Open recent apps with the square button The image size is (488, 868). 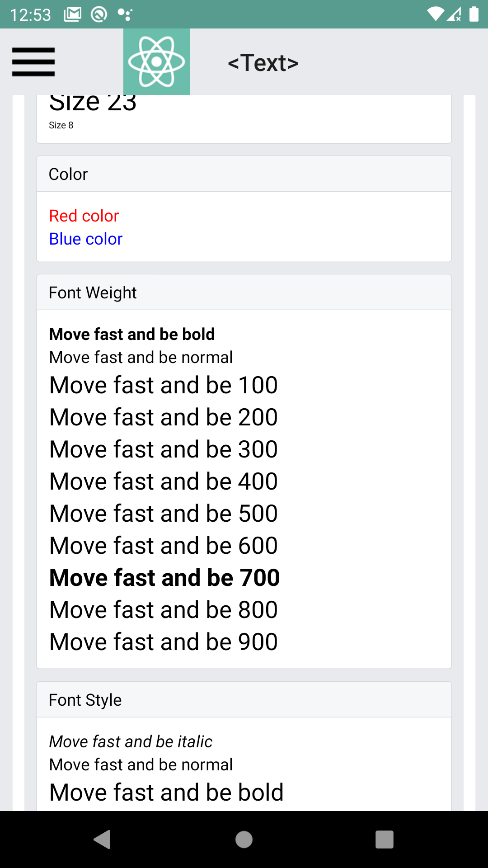[x=385, y=840]
